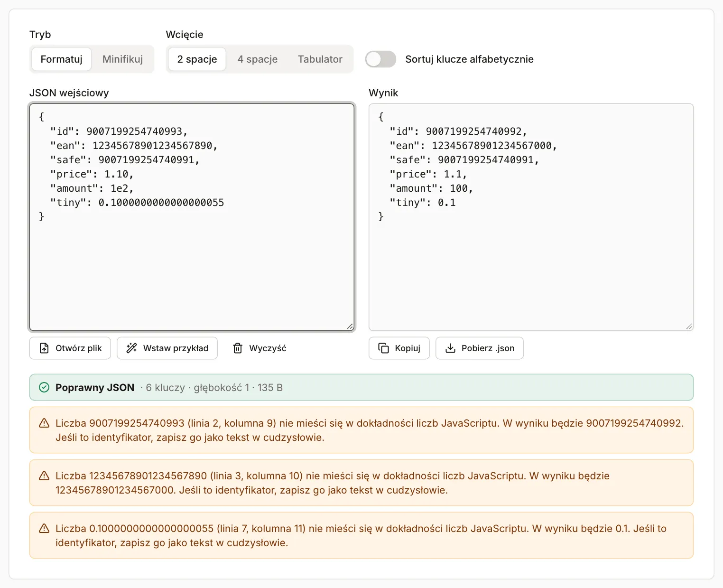The width and height of the screenshot is (723, 588).
Task: Click in the Wynik output text area
Action: coord(531,217)
